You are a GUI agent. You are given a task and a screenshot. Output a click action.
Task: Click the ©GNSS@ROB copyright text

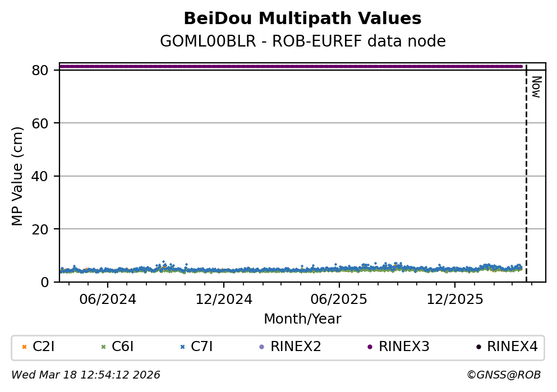503,375
